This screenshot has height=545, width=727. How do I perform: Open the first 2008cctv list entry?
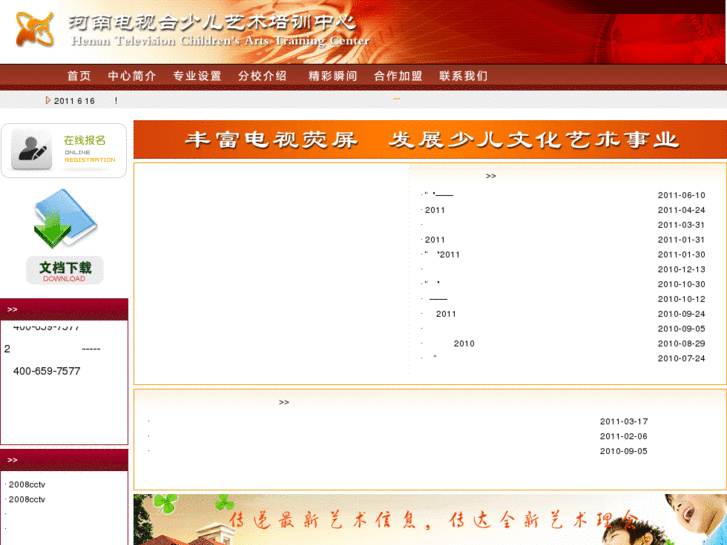[x=26, y=485]
